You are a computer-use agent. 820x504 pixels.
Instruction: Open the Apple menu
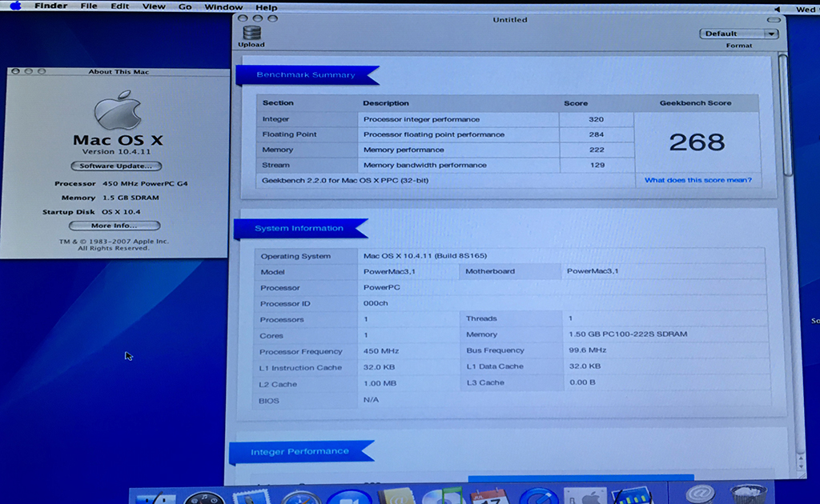tap(15, 6)
